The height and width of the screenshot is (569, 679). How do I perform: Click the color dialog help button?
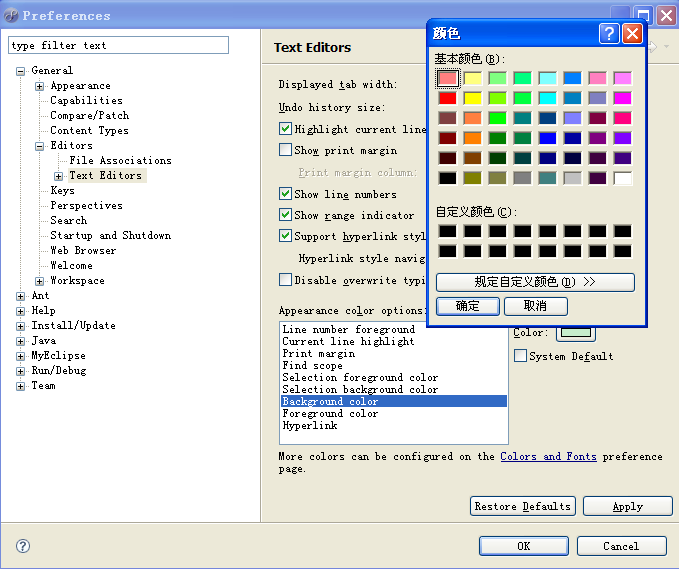coord(609,34)
